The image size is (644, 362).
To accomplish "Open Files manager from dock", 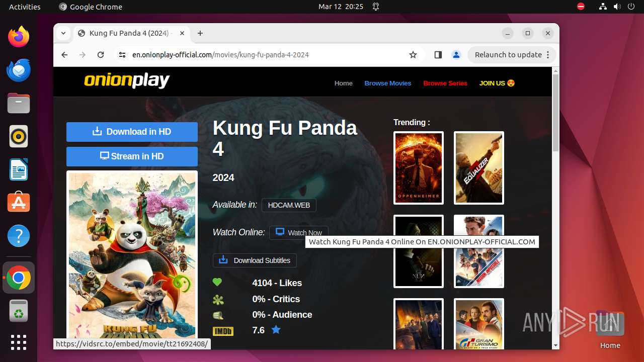I will click(x=19, y=103).
